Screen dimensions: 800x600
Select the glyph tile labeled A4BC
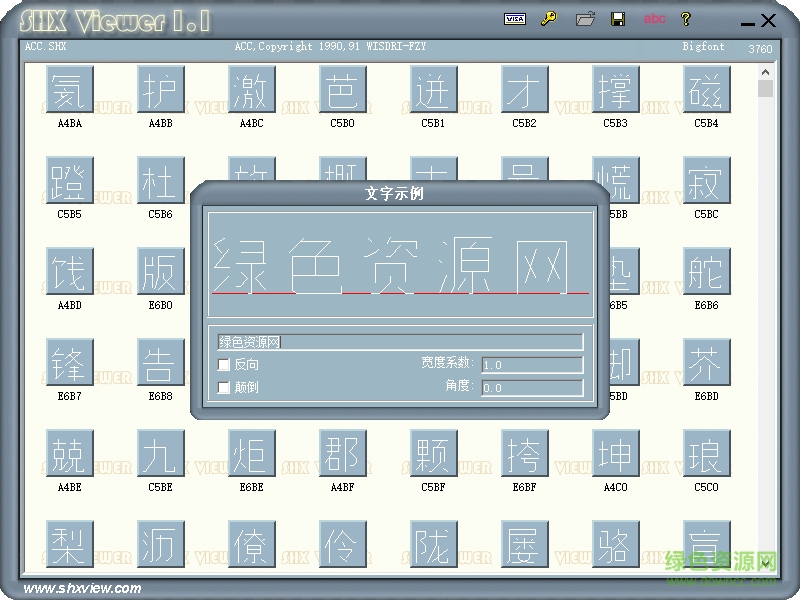pos(252,89)
